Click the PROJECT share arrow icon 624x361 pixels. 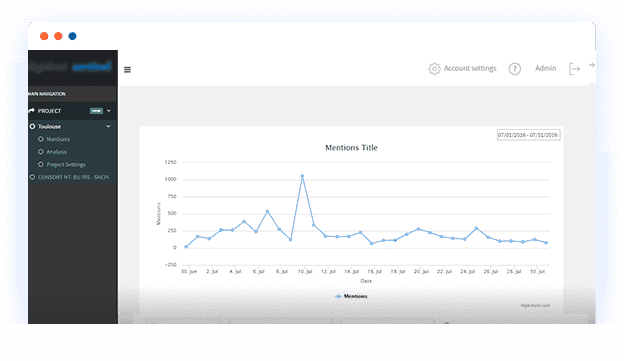31,110
